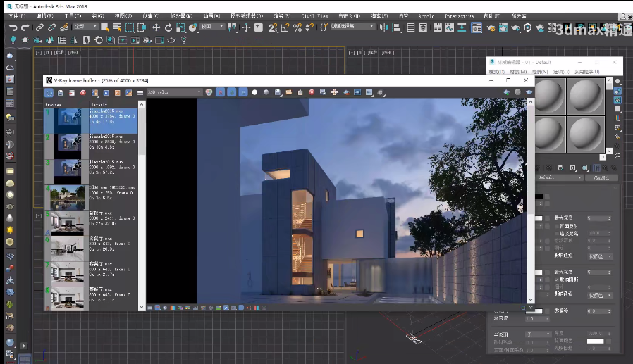Toggle the Percent Snap button
Screen dimensions: 633x364
(x=297, y=27)
